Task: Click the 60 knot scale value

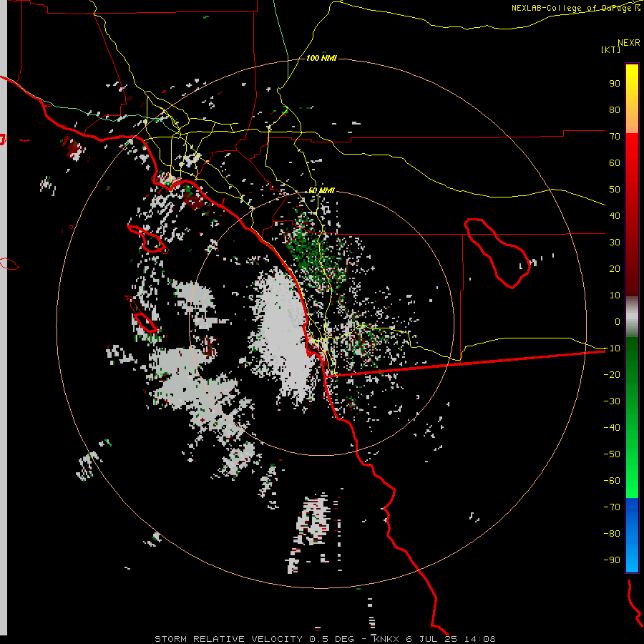Action: [x=615, y=163]
